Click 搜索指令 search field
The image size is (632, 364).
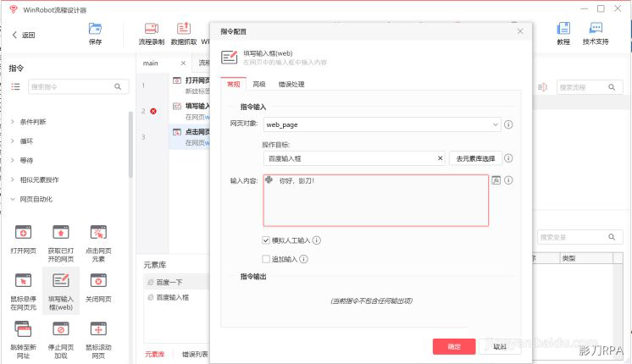pyautogui.click(x=79, y=86)
